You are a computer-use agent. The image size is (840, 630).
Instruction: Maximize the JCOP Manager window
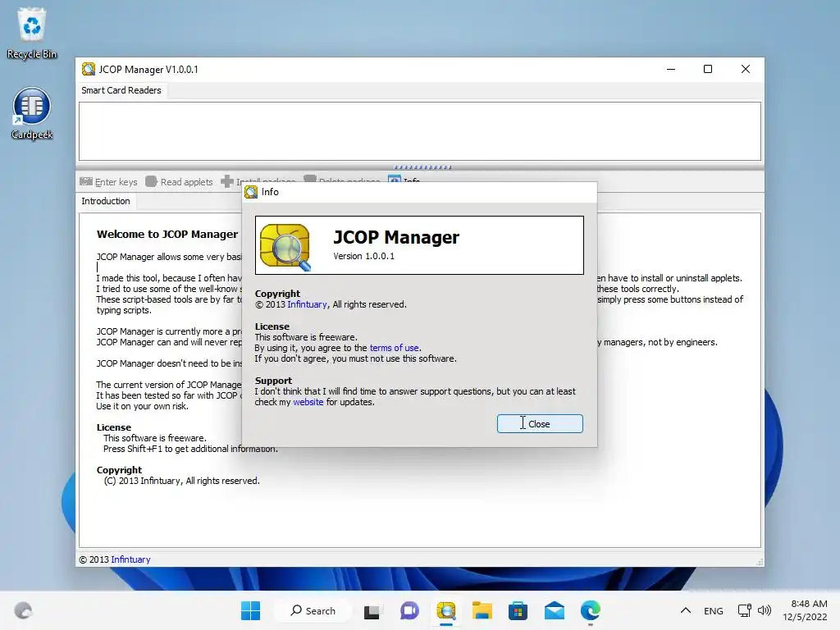pyautogui.click(x=708, y=69)
